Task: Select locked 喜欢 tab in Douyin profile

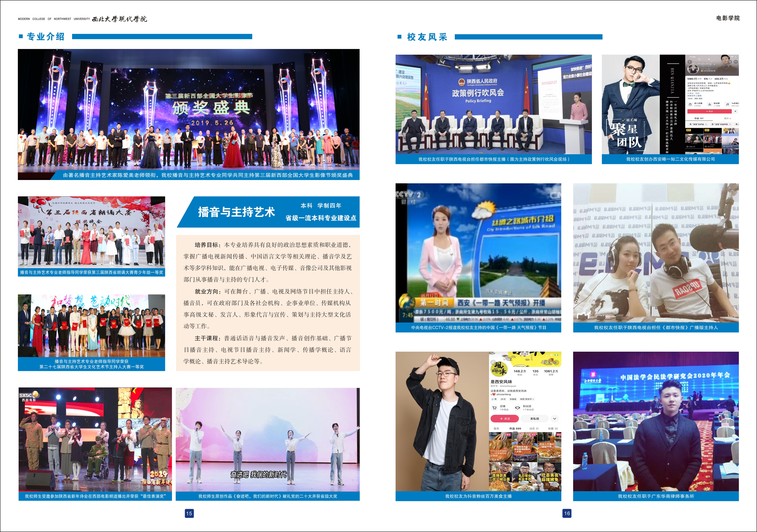Action: click(728, 118)
